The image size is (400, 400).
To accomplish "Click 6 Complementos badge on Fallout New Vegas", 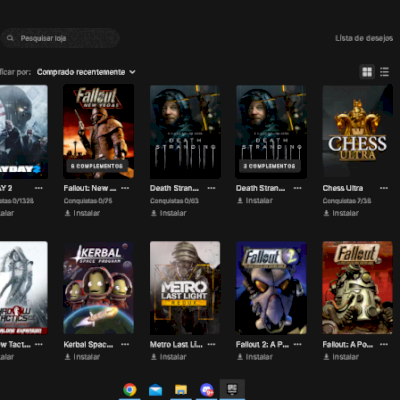I will point(97,166).
